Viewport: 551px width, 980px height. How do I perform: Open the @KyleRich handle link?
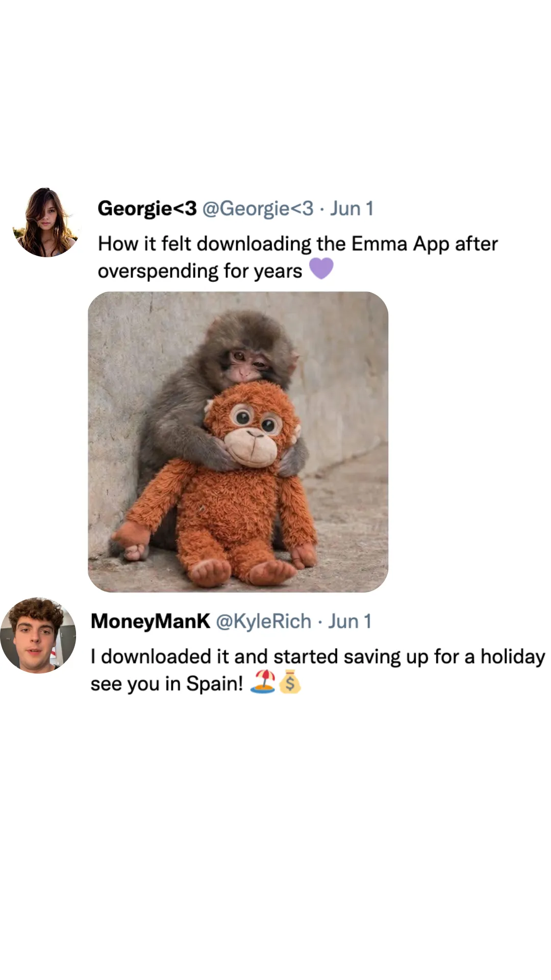[x=263, y=621]
